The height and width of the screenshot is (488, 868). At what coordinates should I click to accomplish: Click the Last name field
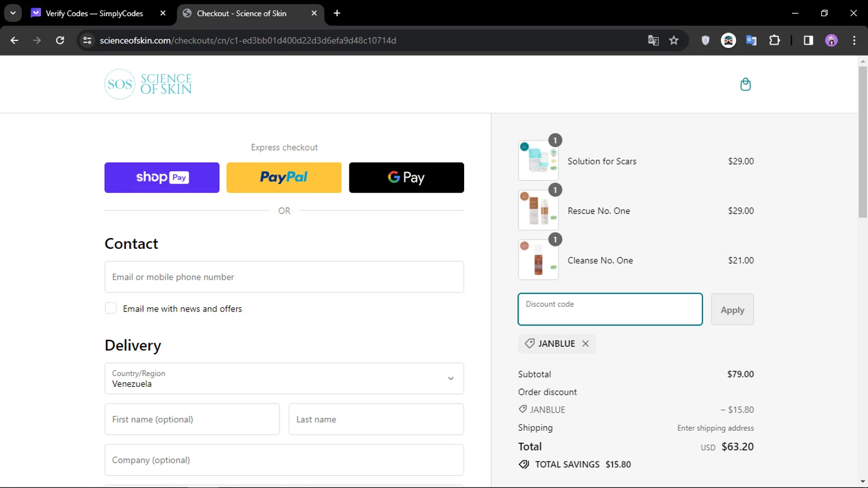coord(376,419)
